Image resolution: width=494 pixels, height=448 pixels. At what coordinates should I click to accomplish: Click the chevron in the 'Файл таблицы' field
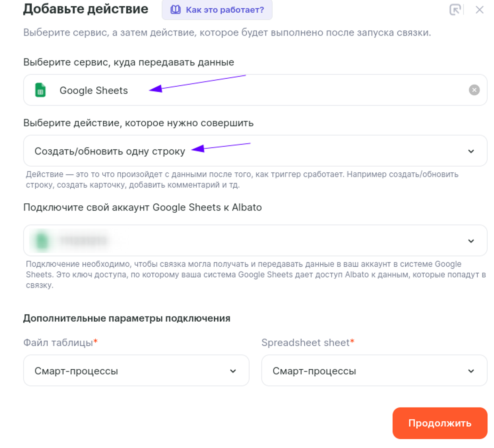coord(233,371)
